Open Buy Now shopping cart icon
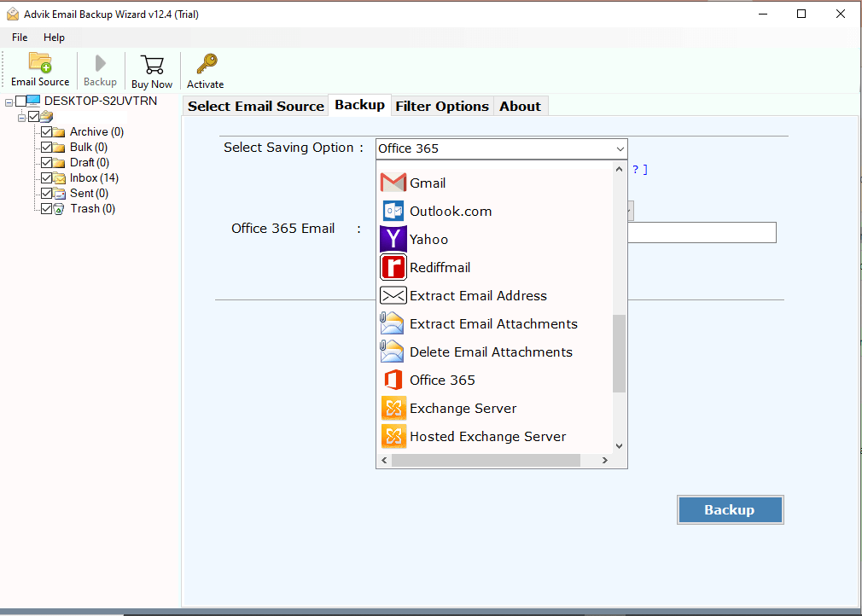Screen dimensions: 862x616 point(152,65)
